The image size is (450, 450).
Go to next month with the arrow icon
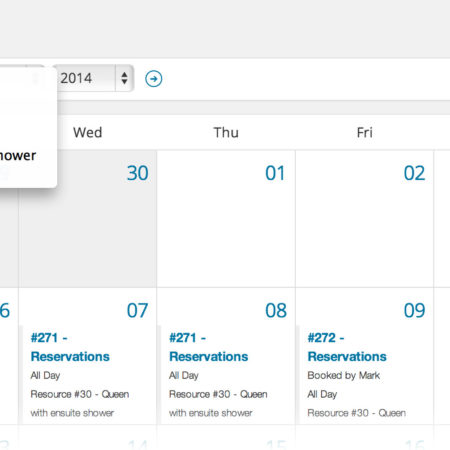[154, 79]
